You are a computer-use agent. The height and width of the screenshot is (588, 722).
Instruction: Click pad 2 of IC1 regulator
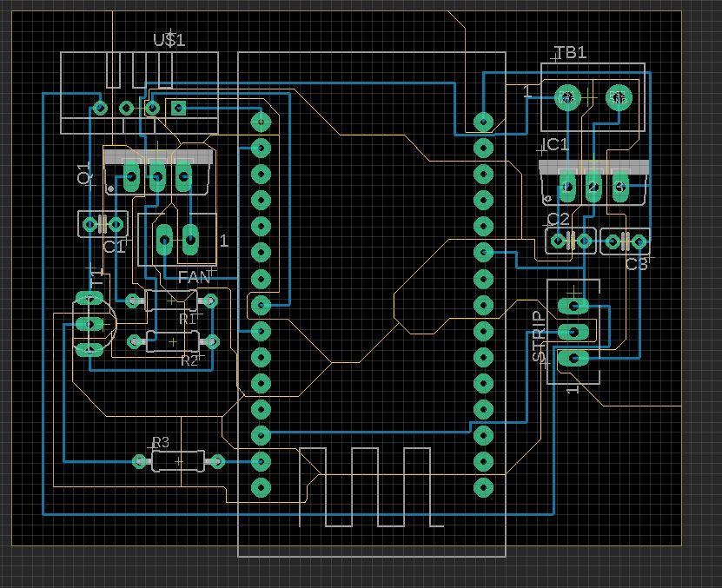pyautogui.click(x=594, y=187)
